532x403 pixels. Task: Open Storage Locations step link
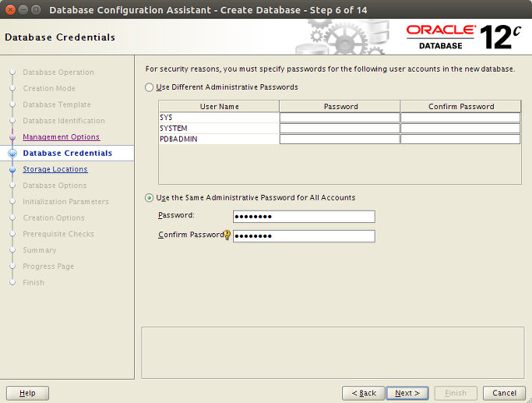tap(55, 169)
